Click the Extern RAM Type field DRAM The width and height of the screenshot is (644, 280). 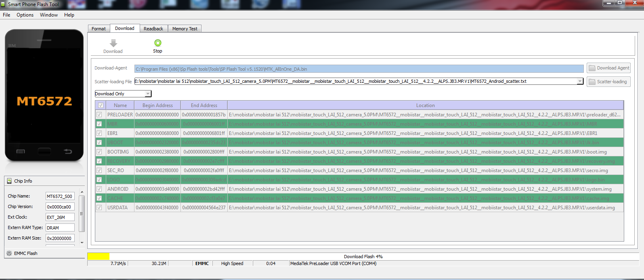[60, 228]
